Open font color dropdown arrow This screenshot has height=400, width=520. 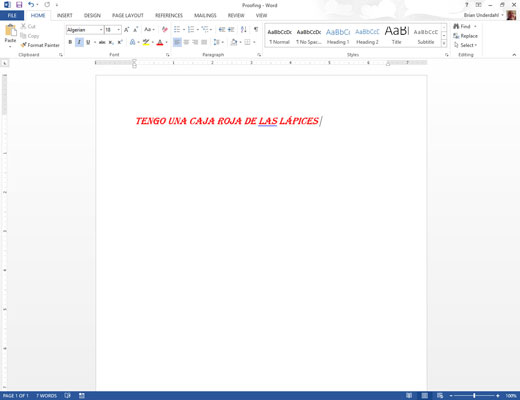point(166,42)
